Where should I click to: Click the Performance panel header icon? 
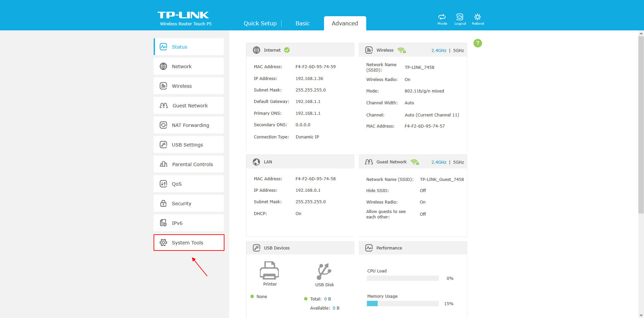[369, 248]
